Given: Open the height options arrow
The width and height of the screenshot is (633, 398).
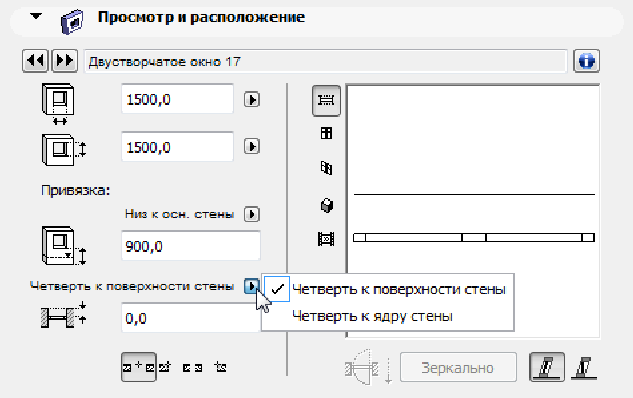Looking at the screenshot, I should 252,146.
